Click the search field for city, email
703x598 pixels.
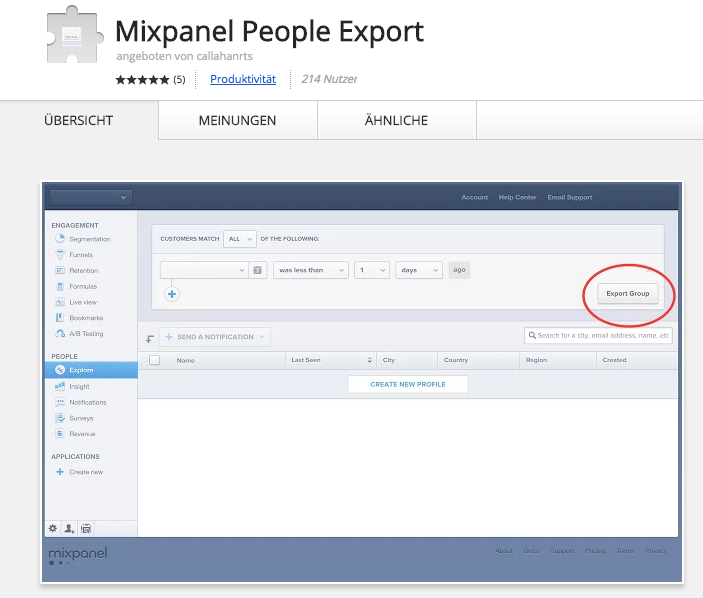tap(598, 335)
